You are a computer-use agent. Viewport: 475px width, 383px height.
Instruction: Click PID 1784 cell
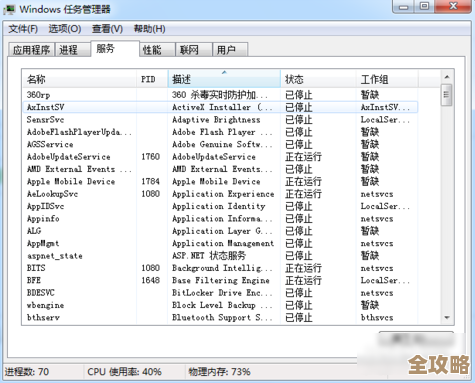pos(150,181)
